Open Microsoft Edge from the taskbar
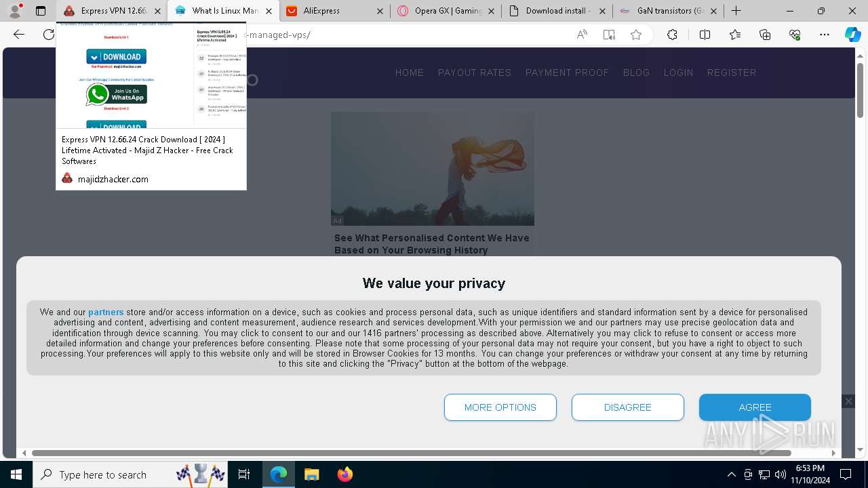868x488 pixels. tap(279, 474)
